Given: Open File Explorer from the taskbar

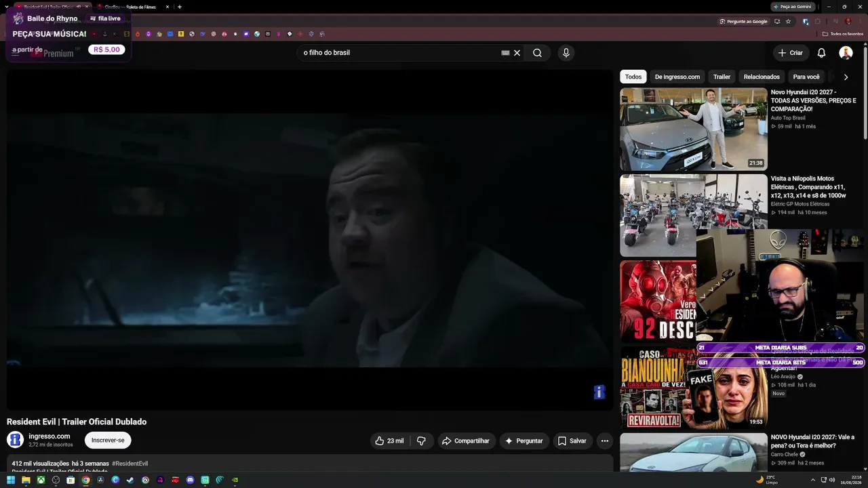Looking at the screenshot, I should point(26,480).
